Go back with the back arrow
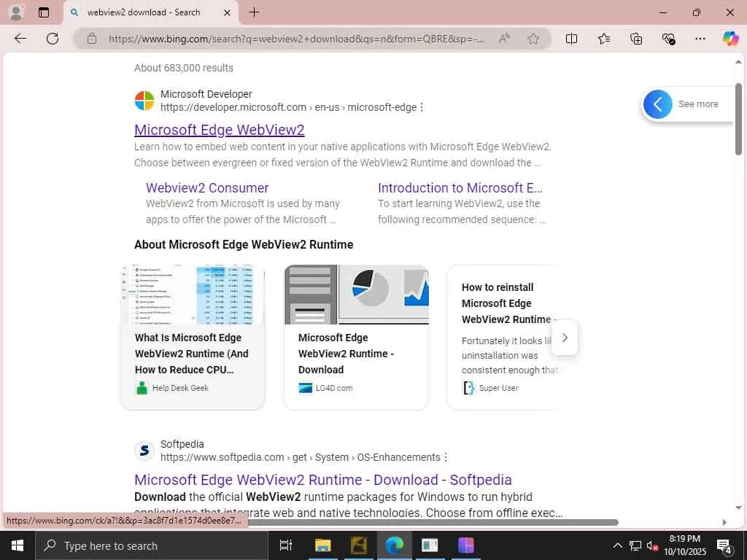Viewport: 747px width, 560px height. (20, 39)
